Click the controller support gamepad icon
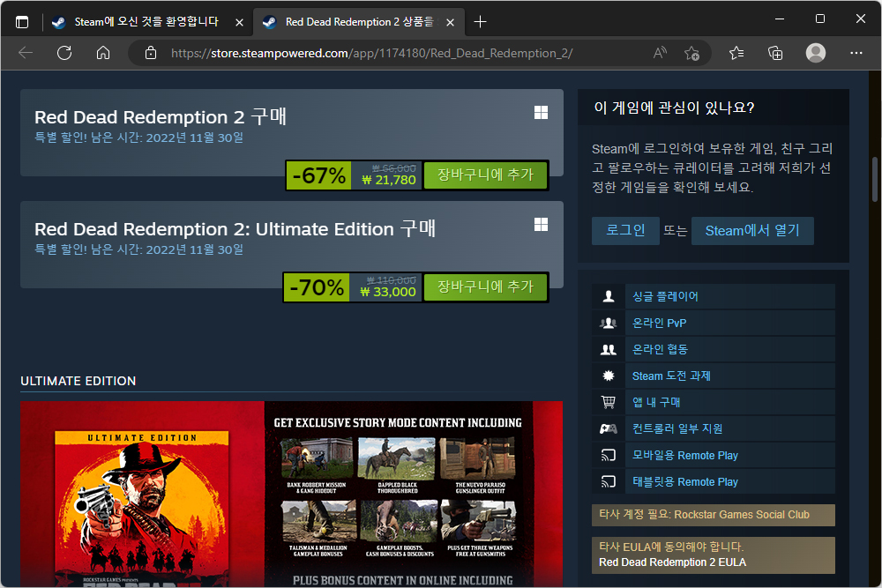The height and width of the screenshot is (588, 882). pos(608,428)
